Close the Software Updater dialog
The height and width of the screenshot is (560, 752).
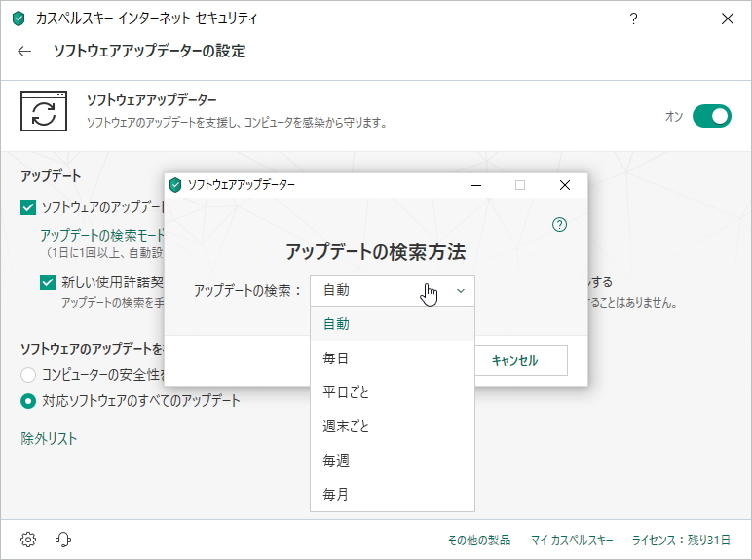pyautogui.click(x=565, y=185)
